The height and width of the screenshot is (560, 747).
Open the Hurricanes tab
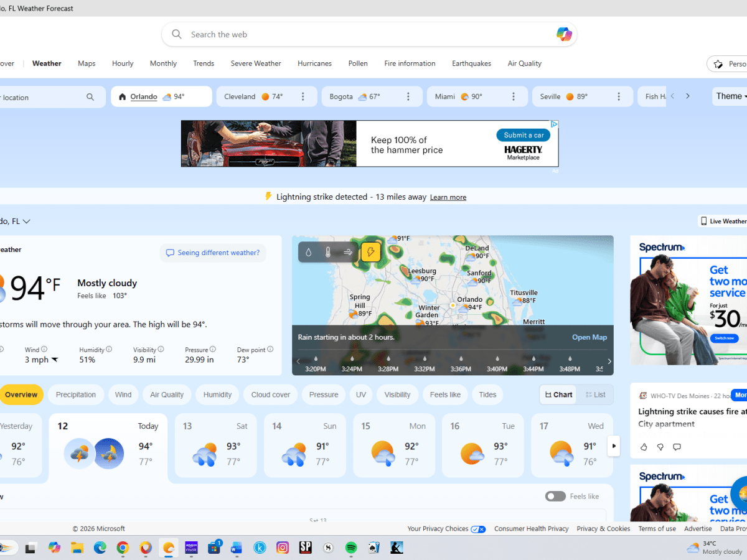click(x=314, y=63)
